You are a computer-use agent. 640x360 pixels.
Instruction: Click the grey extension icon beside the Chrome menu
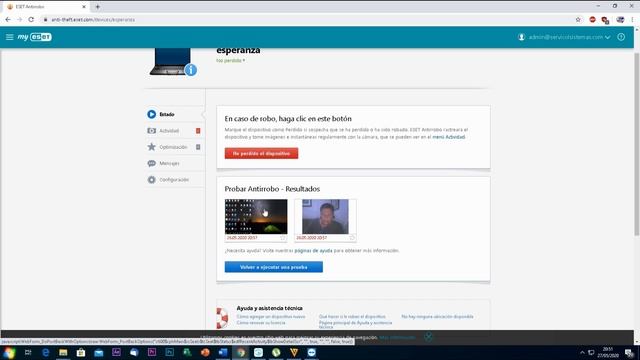pos(620,20)
